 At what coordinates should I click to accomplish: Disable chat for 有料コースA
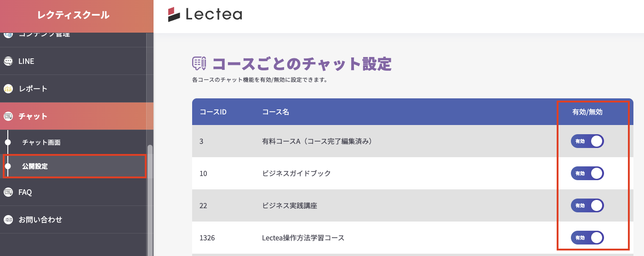pyautogui.click(x=587, y=141)
